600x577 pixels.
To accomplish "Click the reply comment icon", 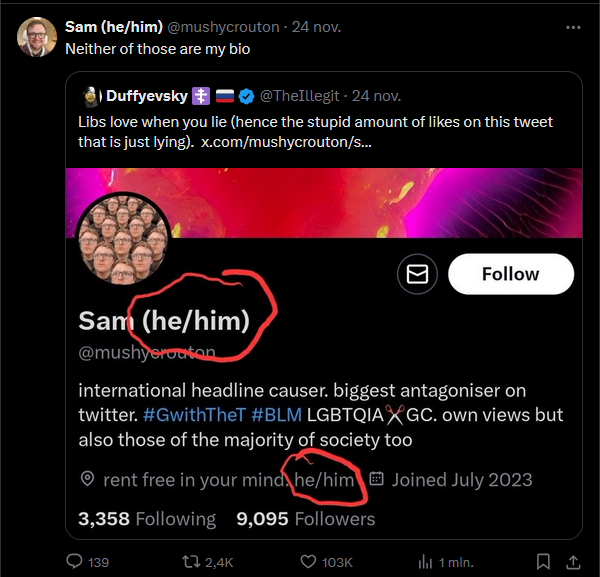I will point(75,562).
